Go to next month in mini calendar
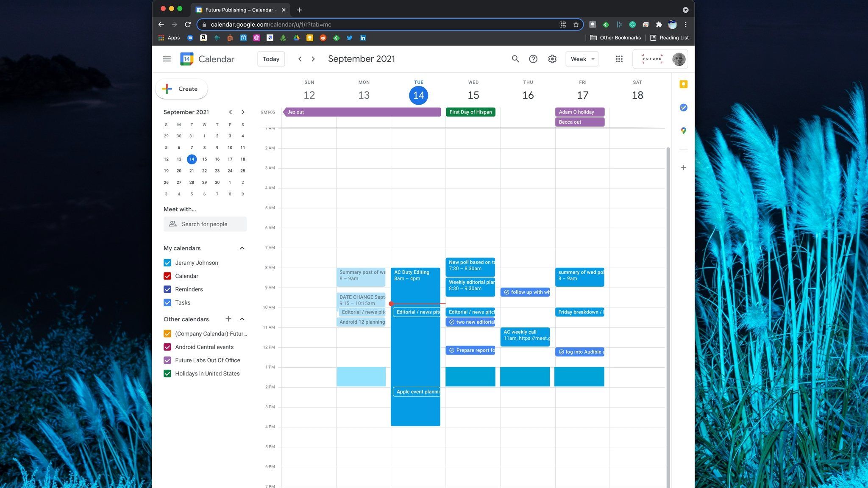 (243, 112)
